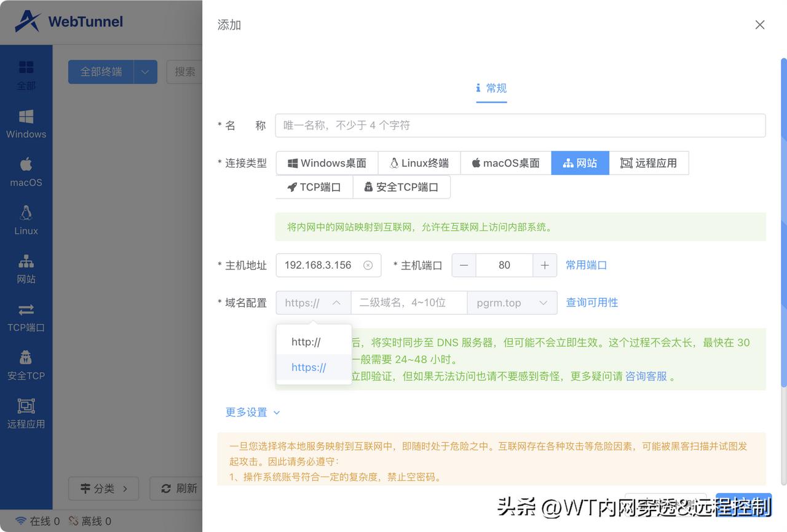Increment host port with the plus stepper

coord(544,264)
